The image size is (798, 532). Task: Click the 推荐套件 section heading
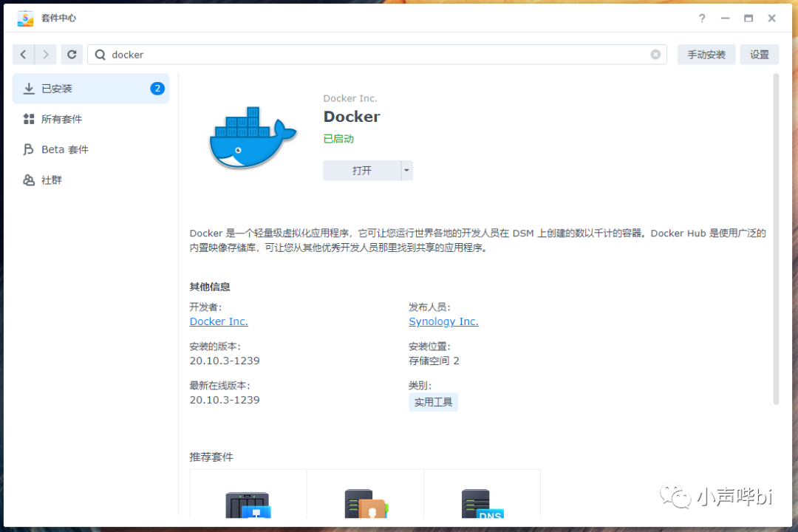coord(211,457)
